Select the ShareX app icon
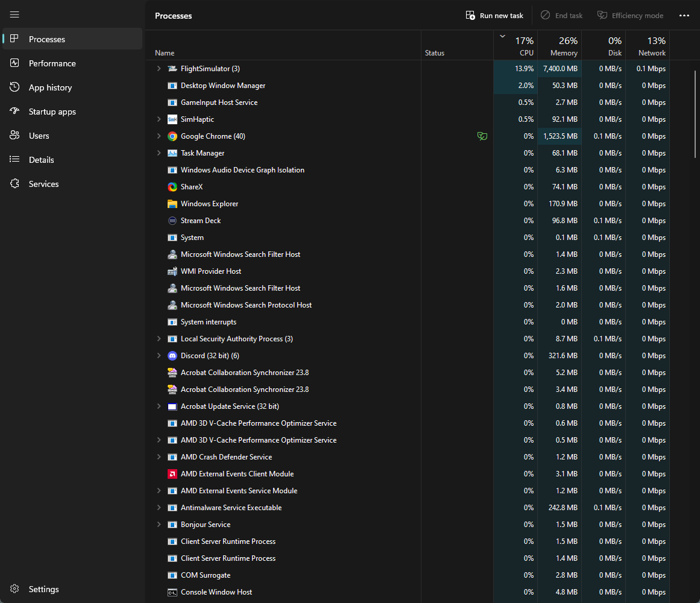This screenshot has width=700, height=603. (x=172, y=187)
